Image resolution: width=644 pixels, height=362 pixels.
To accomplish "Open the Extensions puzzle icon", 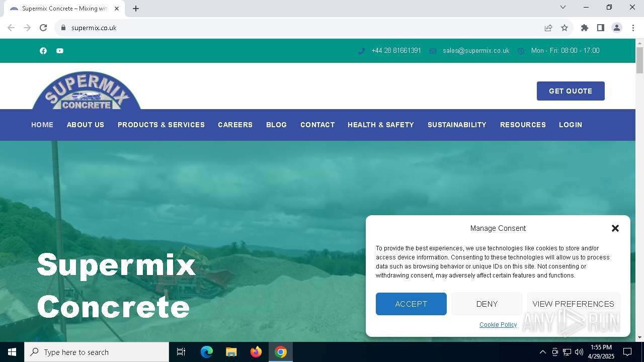I will 585,28.
